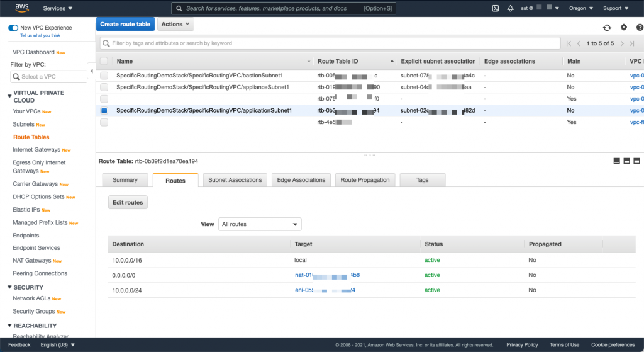
Task: Launch CloudShell terminal icon
Action: [496, 8]
